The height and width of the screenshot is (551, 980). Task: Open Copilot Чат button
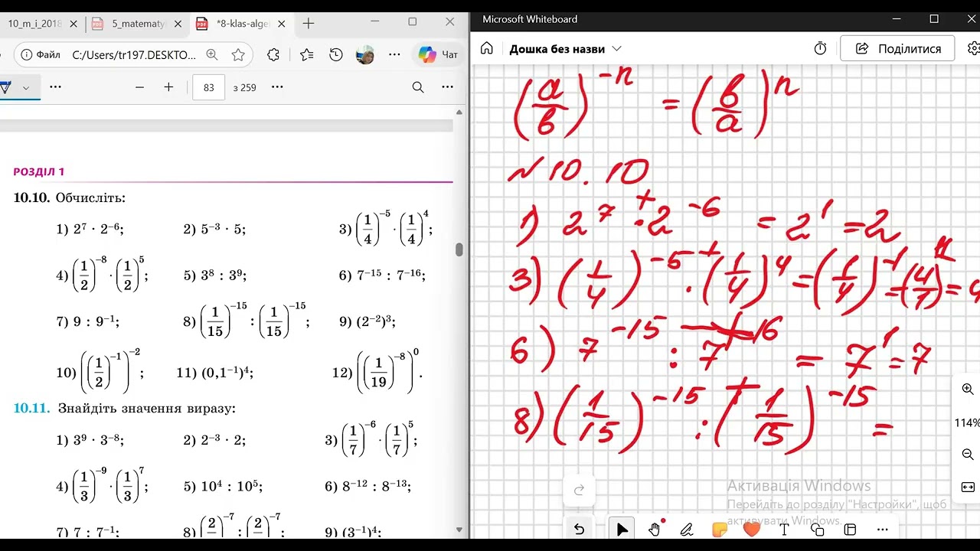438,55
